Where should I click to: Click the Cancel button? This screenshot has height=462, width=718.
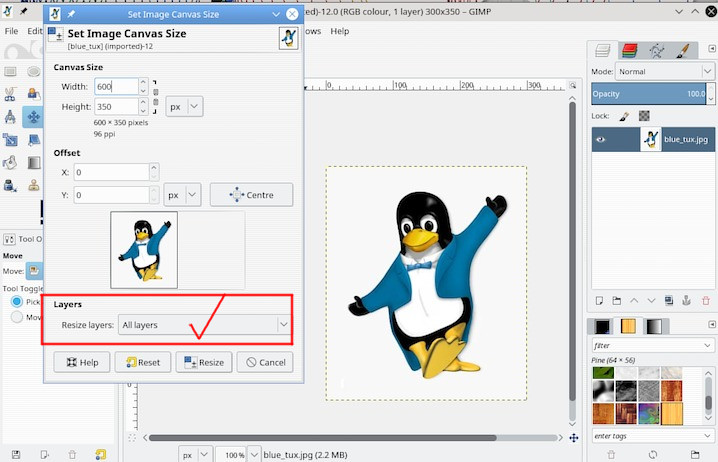[265, 362]
